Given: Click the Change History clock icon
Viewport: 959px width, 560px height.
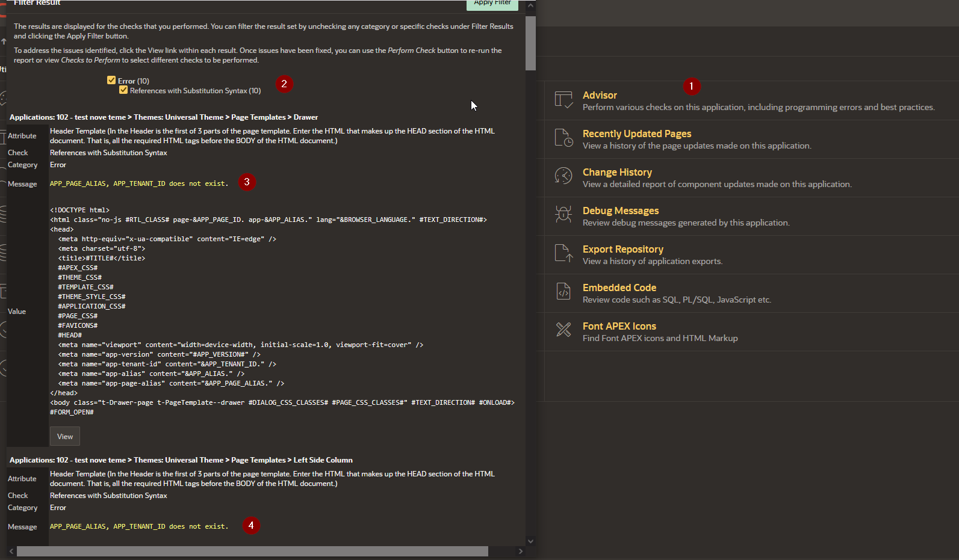Looking at the screenshot, I should pyautogui.click(x=563, y=176).
